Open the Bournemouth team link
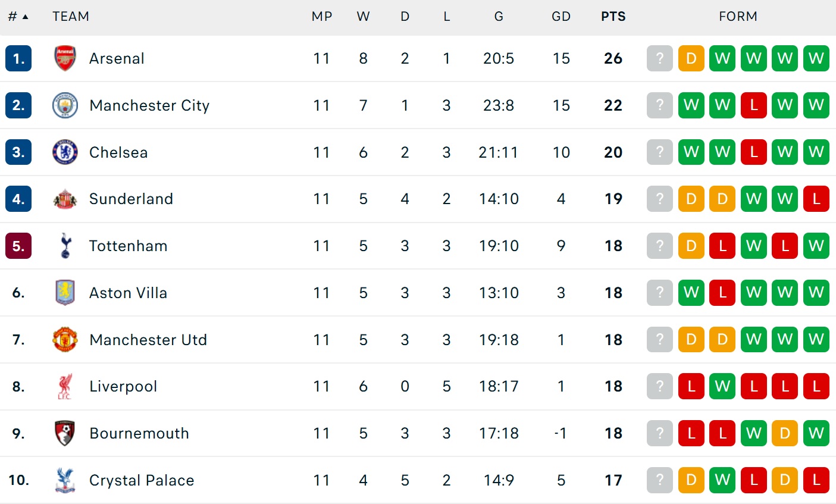This screenshot has height=504, width=836. pyautogui.click(x=139, y=433)
